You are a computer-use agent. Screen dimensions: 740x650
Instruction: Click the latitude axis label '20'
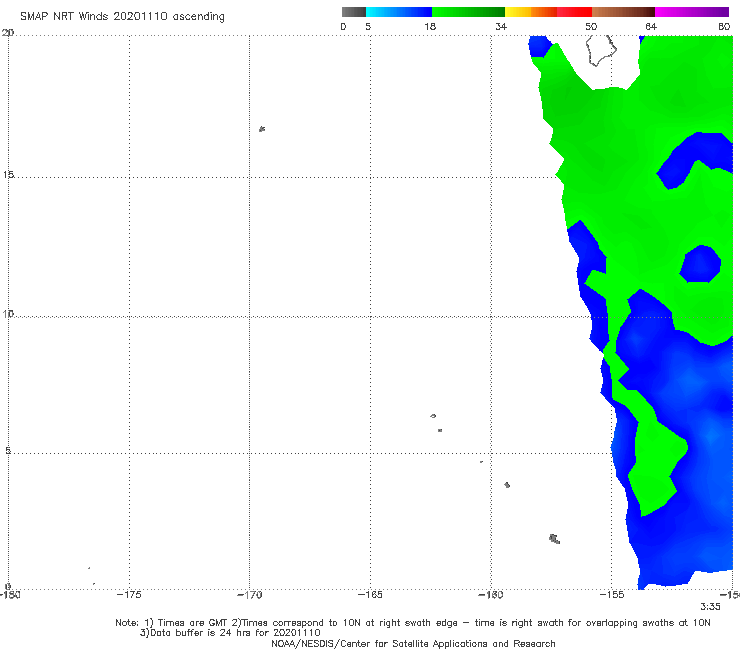tap(8, 33)
